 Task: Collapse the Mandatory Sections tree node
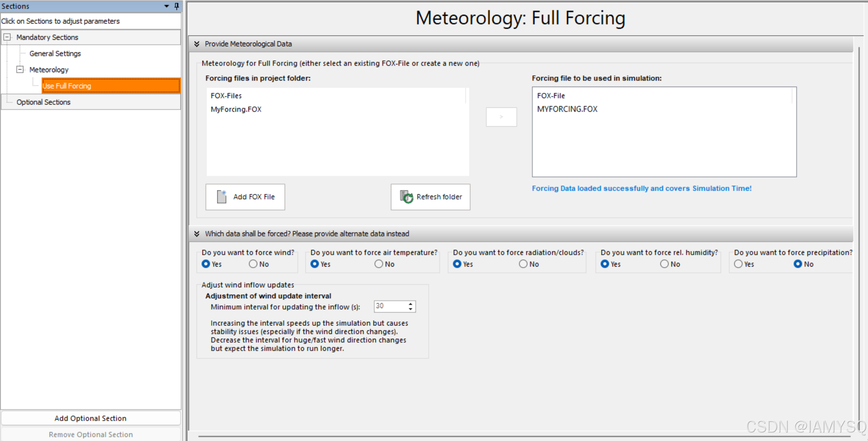(x=7, y=37)
